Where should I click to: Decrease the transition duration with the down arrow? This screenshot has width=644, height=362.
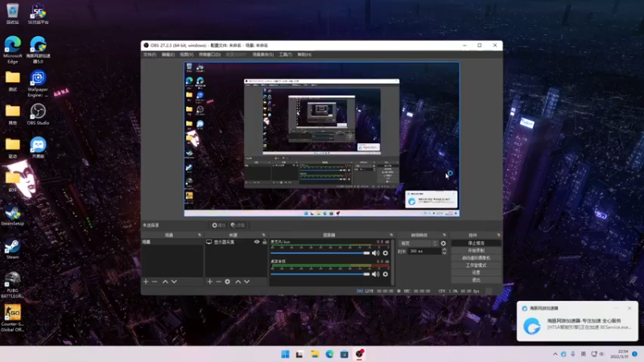tap(444, 253)
